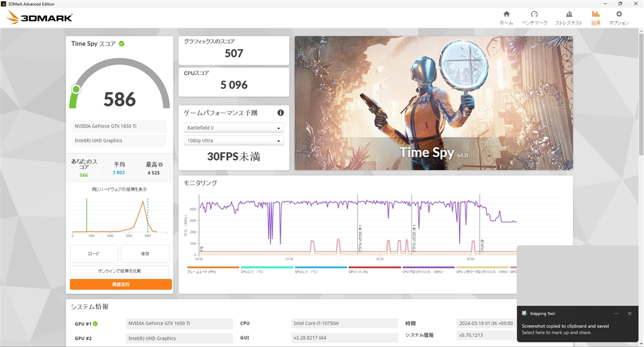Click the green check icon next to GPU #1

point(96,324)
